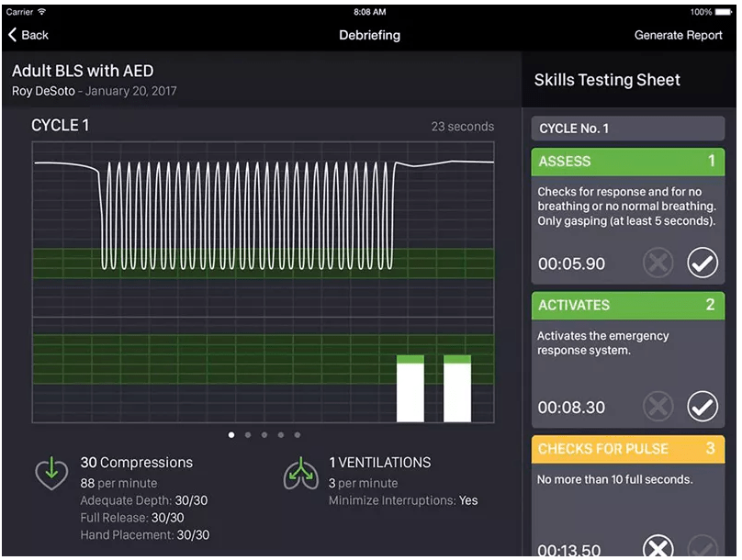Expand the CYCLE No. 1 header

[x=628, y=129]
